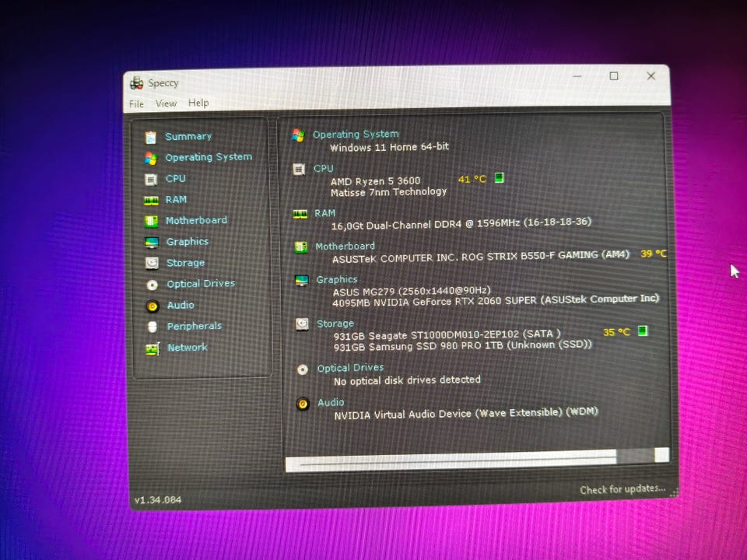This screenshot has height=560, width=747.
Task: Click CPU heading in summary pane
Action: click(324, 168)
